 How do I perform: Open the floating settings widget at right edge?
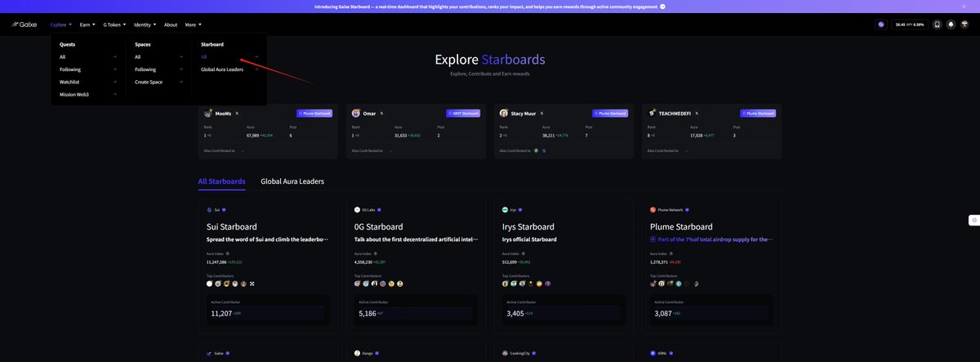973,220
